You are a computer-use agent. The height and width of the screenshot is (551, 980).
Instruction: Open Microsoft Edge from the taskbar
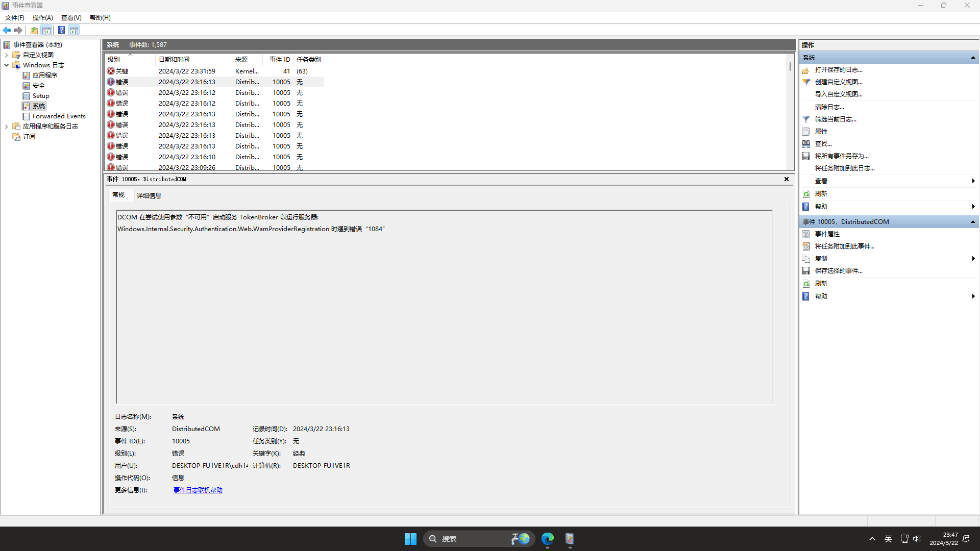[x=548, y=539]
